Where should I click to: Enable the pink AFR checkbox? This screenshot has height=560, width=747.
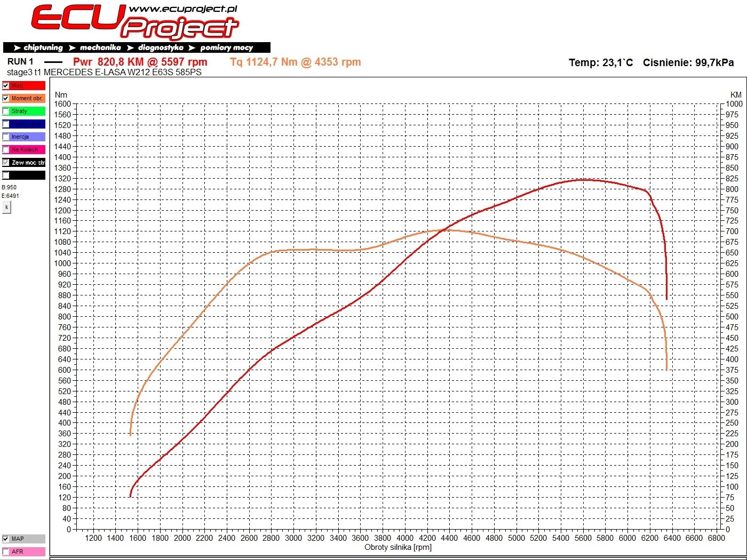(x=6, y=551)
